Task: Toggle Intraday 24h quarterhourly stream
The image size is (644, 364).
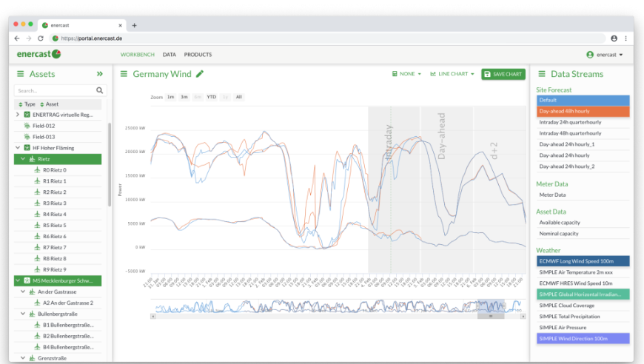Action: (x=583, y=122)
